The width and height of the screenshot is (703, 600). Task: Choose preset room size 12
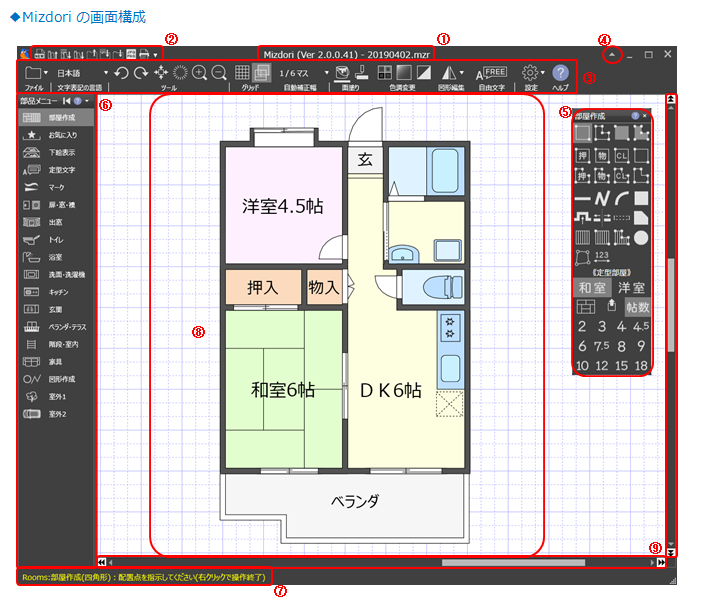[x=602, y=365]
